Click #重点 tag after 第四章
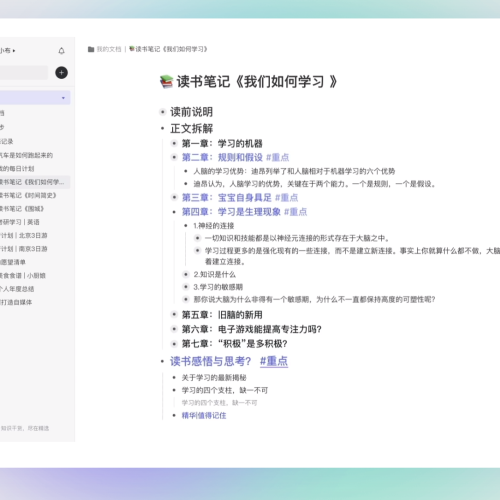 click(295, 212)
